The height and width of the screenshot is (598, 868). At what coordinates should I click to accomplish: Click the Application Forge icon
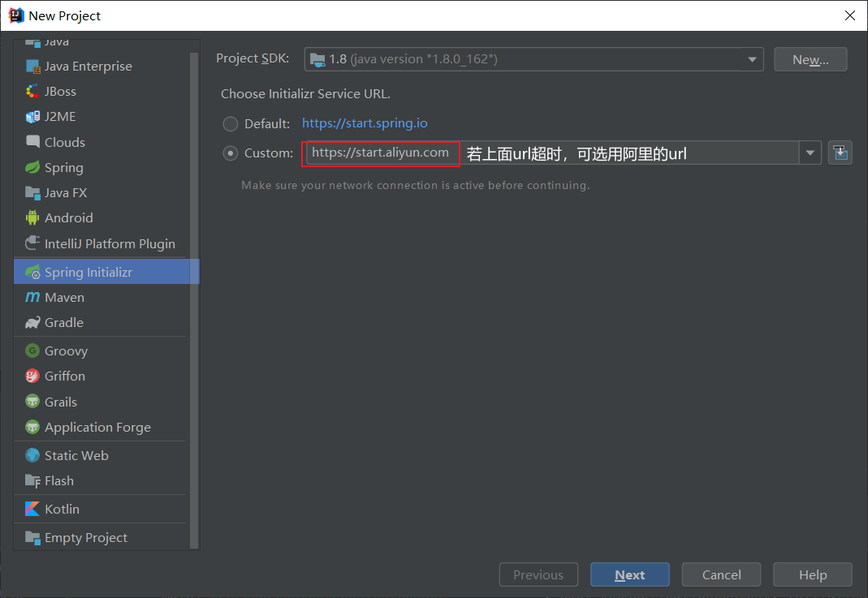tap(32, 427)
